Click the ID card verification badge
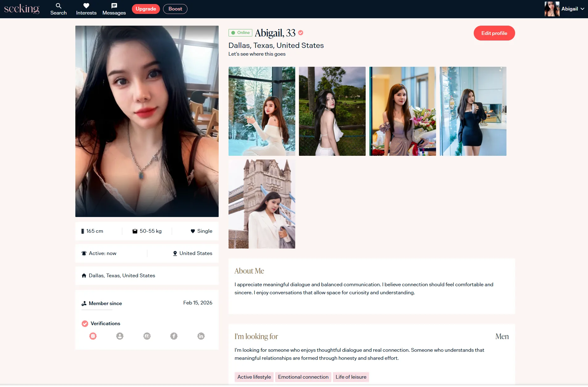The width and height of the screenshot is (588, 387). [x=147, y=336]
